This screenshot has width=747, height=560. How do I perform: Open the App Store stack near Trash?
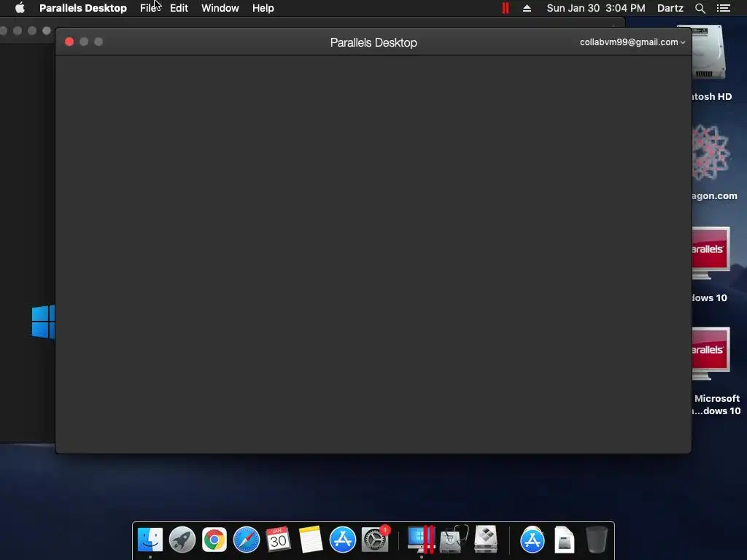[x=532, y=540]
